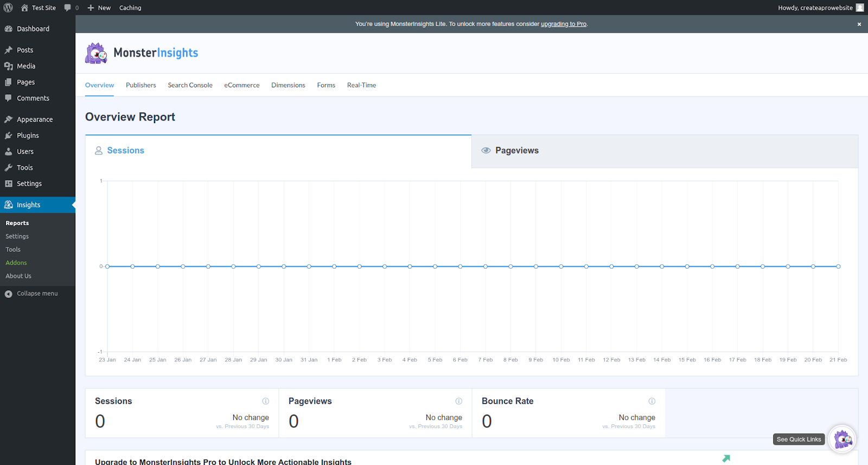Click the Pageviews eye icon
The width and height of the screenshot is (868, 465).
click(486, 150)
